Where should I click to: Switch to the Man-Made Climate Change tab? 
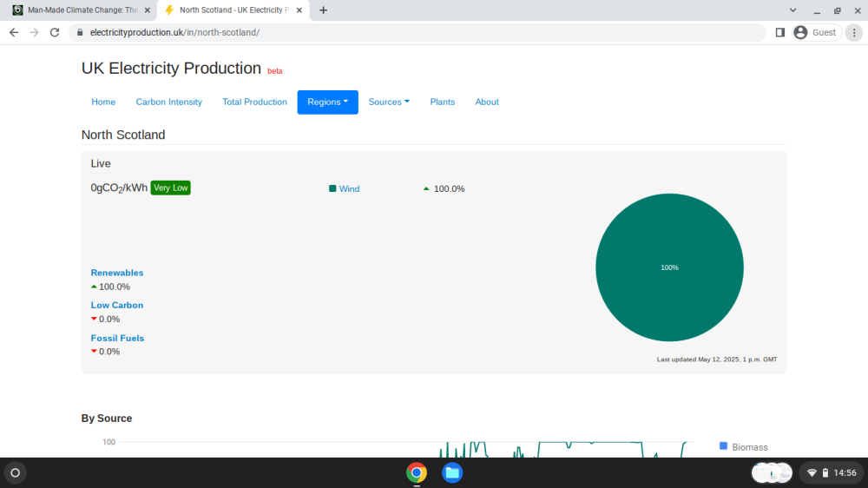tap(82, 10)
